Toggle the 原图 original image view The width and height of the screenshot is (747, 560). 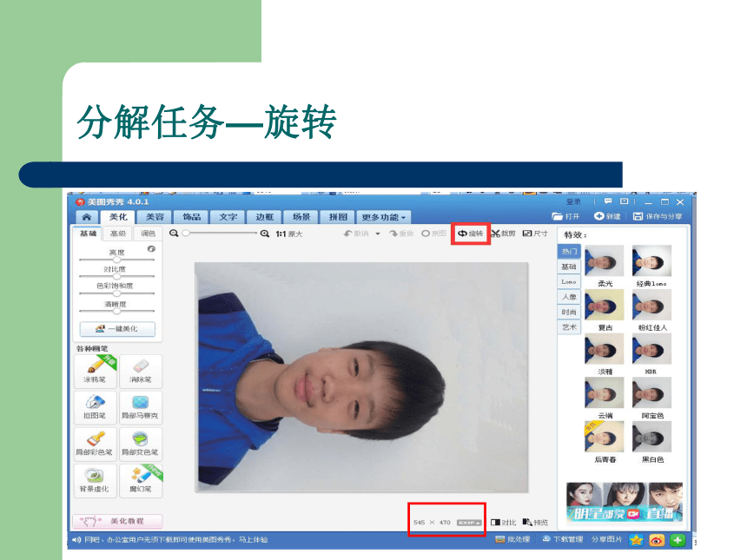pos(434,234)
